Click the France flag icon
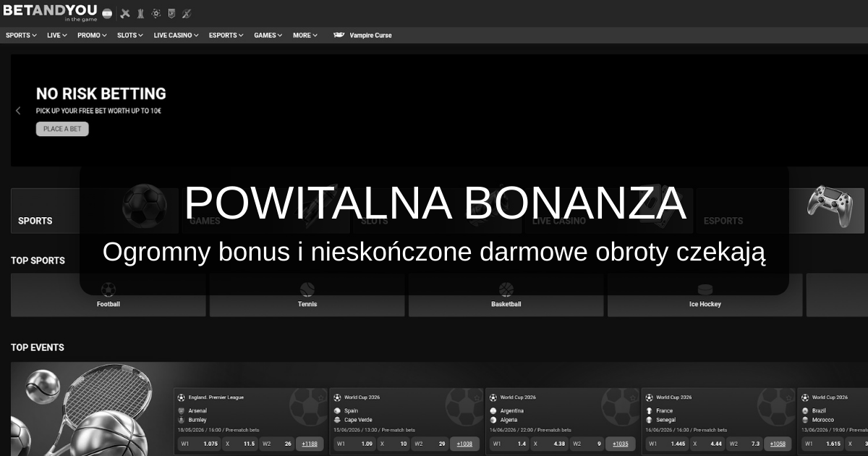This screenshot has width=868, height=456. point(650,410)
